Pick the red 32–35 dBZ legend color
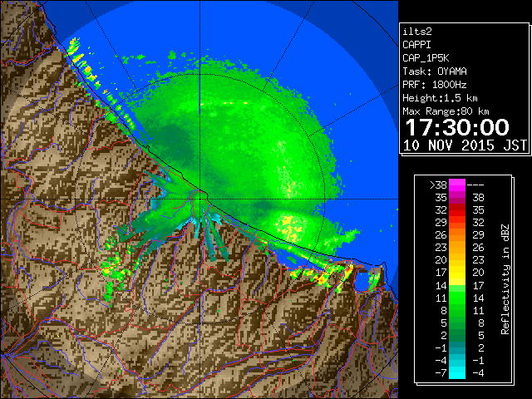The height and width of the screenshot is (399, 532). 457,210
